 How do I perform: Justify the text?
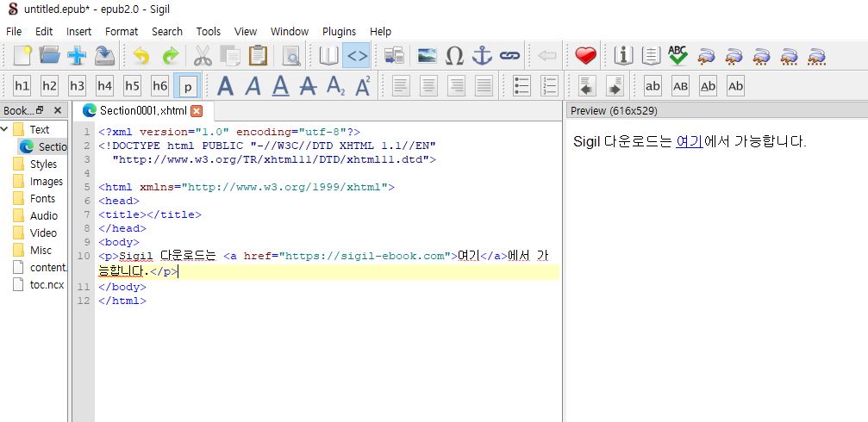484,86
